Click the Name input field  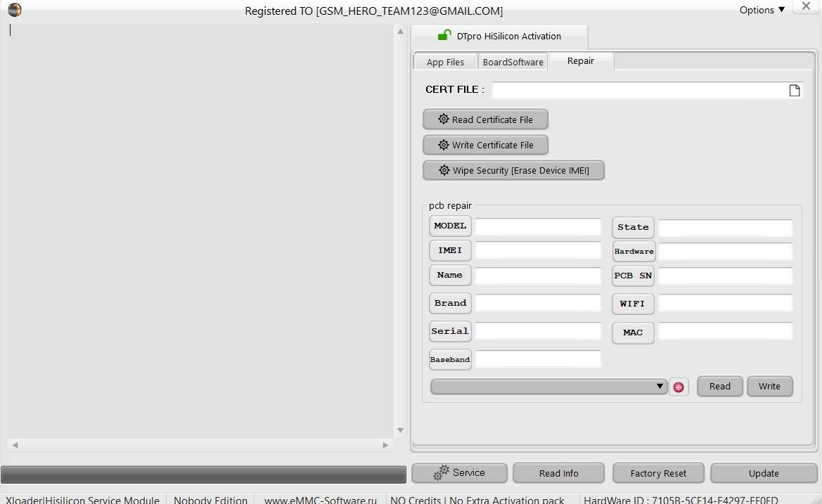click(x=538, y=276)
